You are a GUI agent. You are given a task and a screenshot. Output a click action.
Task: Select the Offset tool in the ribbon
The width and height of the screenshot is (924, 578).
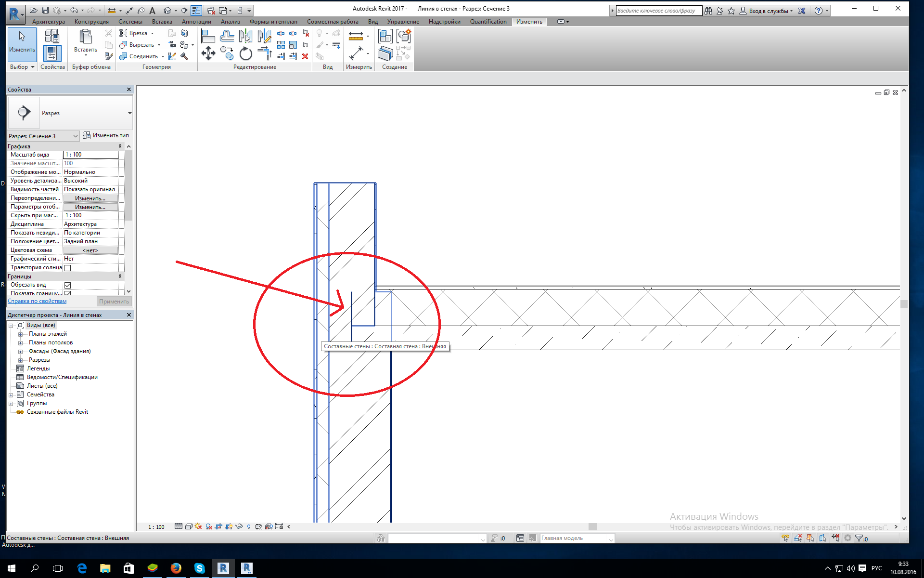click(x=227, y=36)
